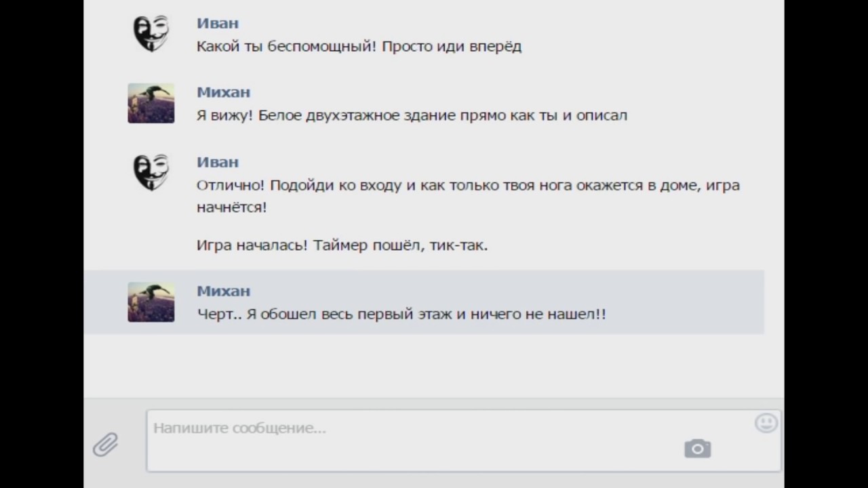Screen dimensions: 868x488
Task: Click the name Иван above 'Отлично!' message
Action: (217, 162)
